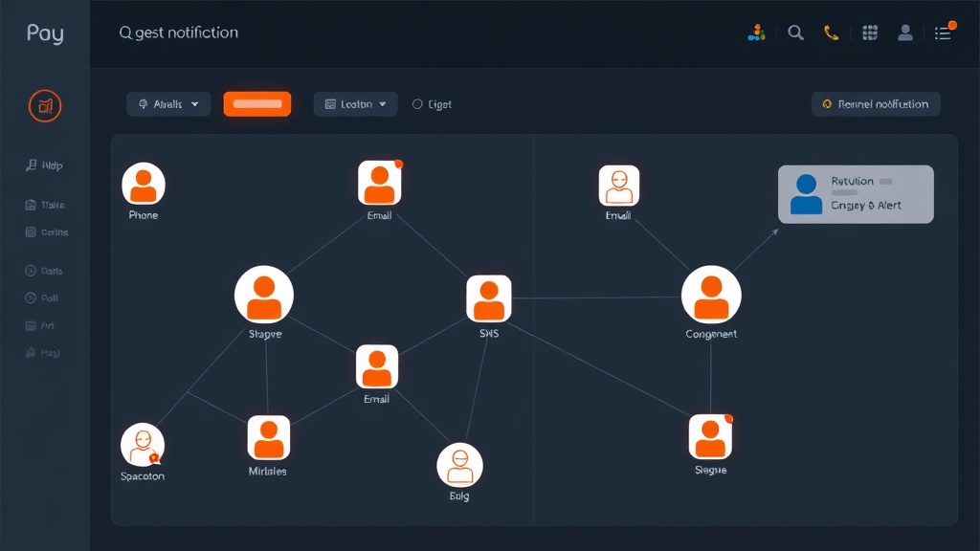The height and width of the screenshot is (551, 980).
Task: Enable the orange highlighted filter toggle
Action: click(257, 103)
